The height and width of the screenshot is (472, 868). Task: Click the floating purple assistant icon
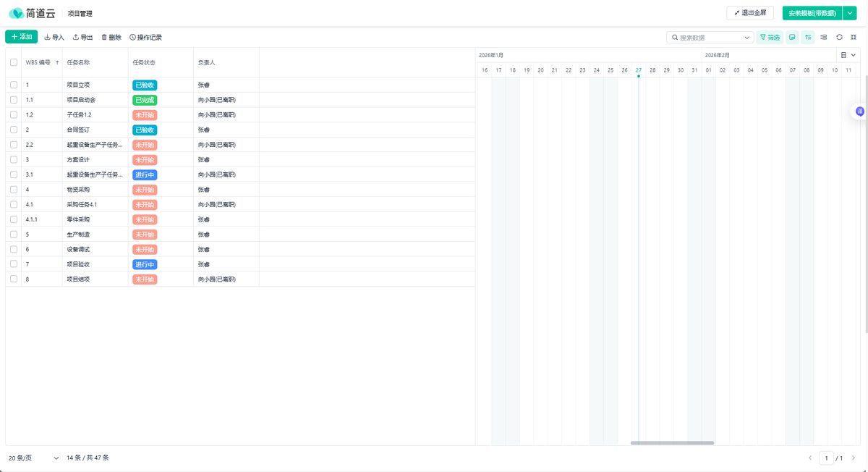859,111
